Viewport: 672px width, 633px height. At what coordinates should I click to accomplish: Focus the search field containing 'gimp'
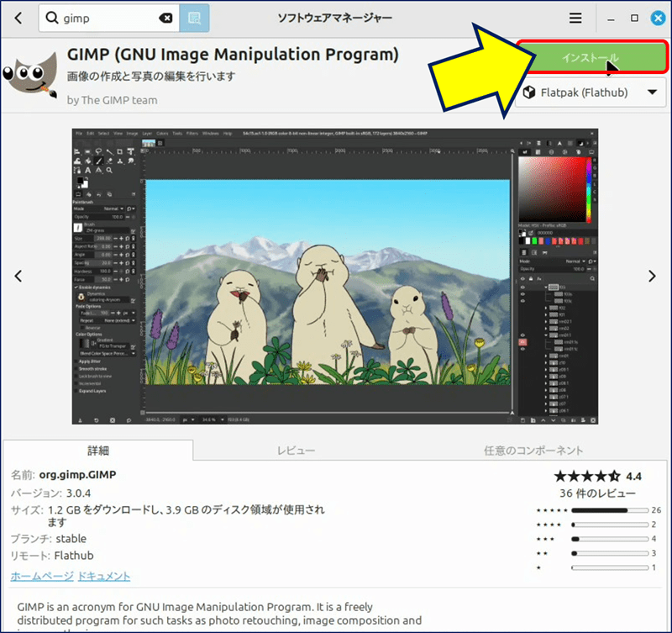pos(109,18)
